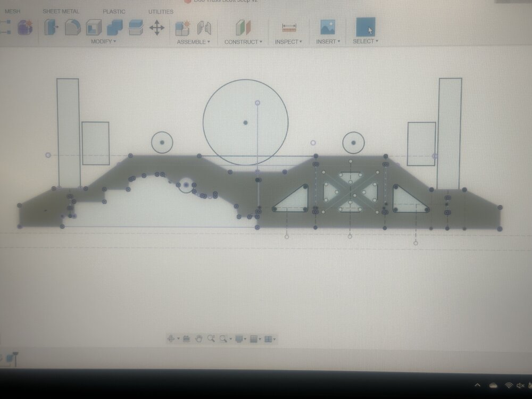Image resolution: width=532 pixels, height=399 pixels.
Task: Open the UTILITIES tab
Action: click(161, 12)
